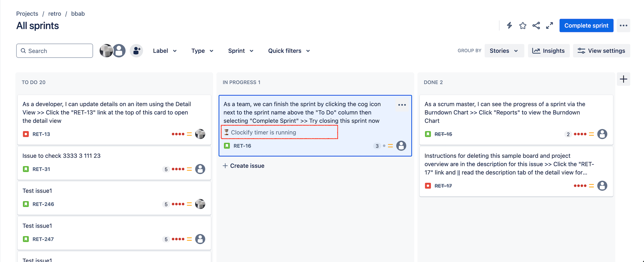This screenshot has height=262, width=644.
Task: Select the "Issue to check 3333 3 111 23" card
Action: [x=114, y=163]
